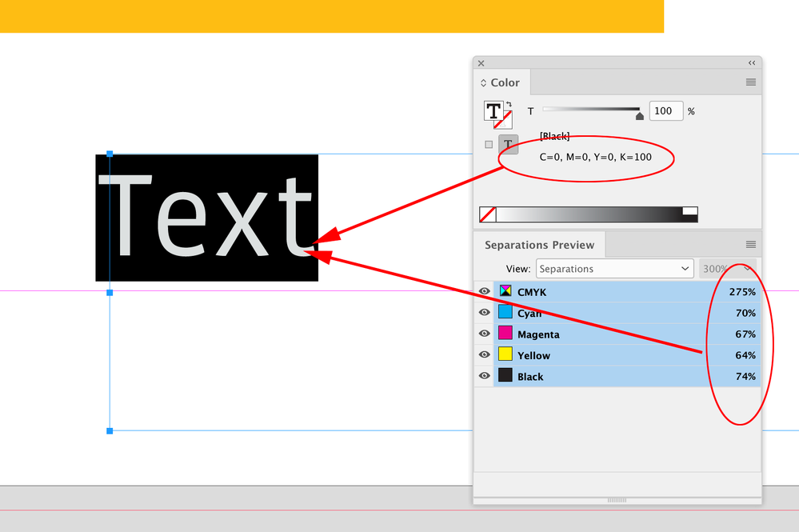Open the Separations Preview panel menu
Screen dimensions: 799x532
click(750, 245)
